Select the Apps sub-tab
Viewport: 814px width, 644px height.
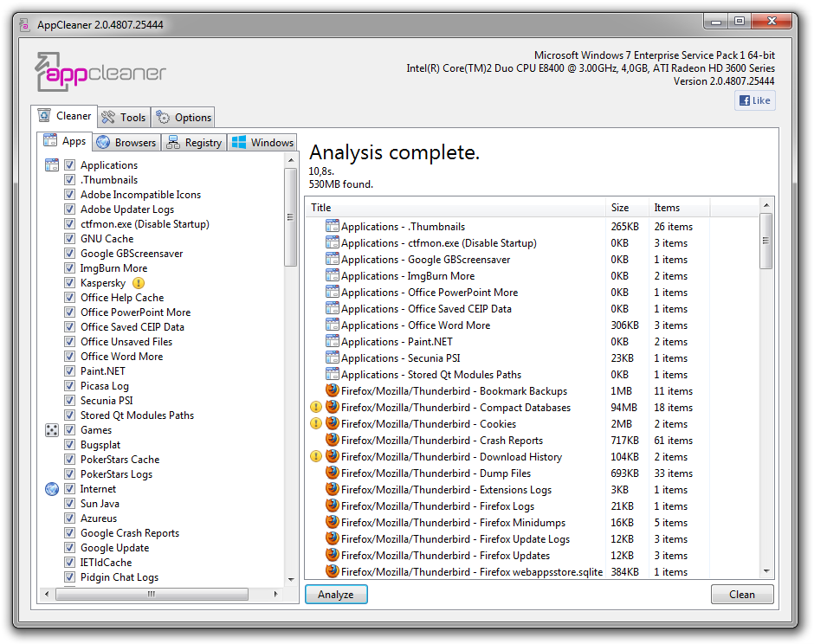(64, 140)
